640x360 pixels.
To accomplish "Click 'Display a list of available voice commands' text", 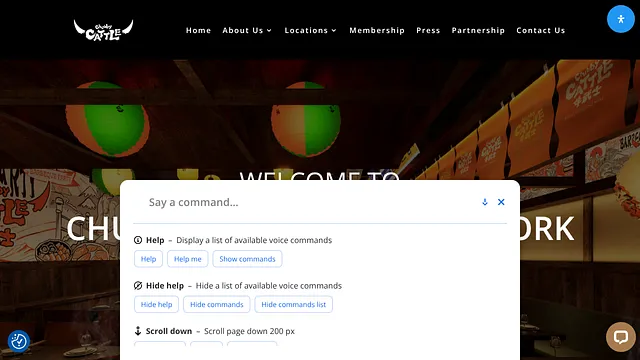I will (254, 240).
